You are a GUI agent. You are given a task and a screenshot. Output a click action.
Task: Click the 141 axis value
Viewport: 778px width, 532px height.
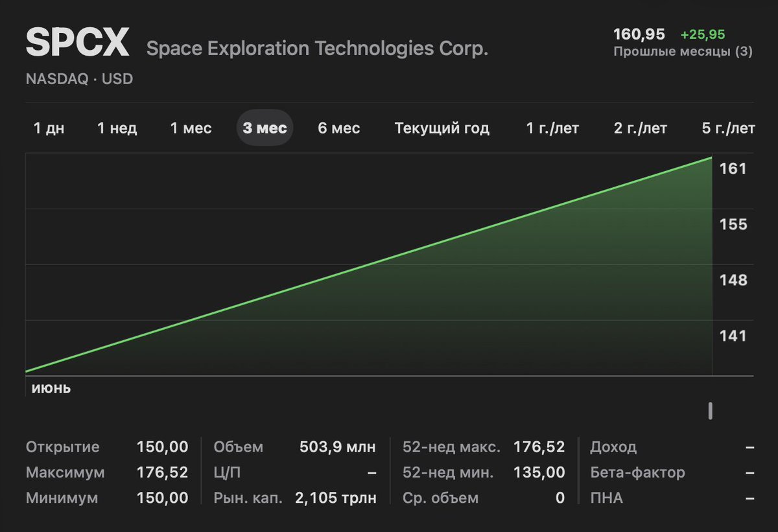(x=733, y=336)
